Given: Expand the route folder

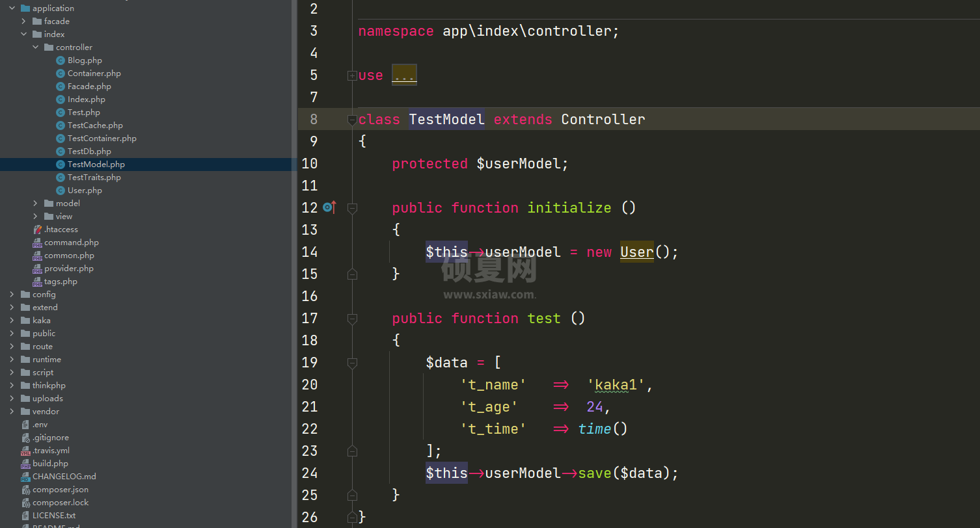Looking at the screenshot, I should click(12, 347).
